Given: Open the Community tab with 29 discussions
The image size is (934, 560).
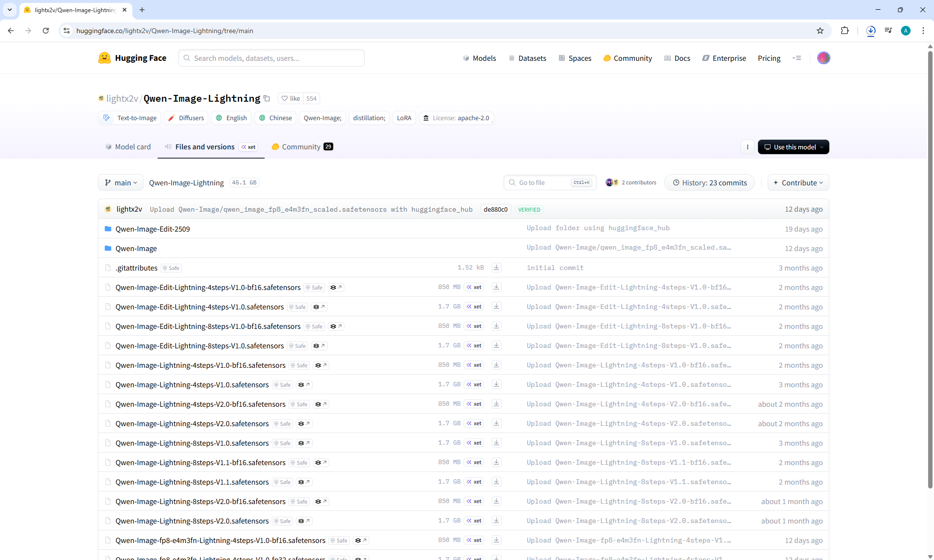Looking at the screenshot, I should click(x=302, y=147).
